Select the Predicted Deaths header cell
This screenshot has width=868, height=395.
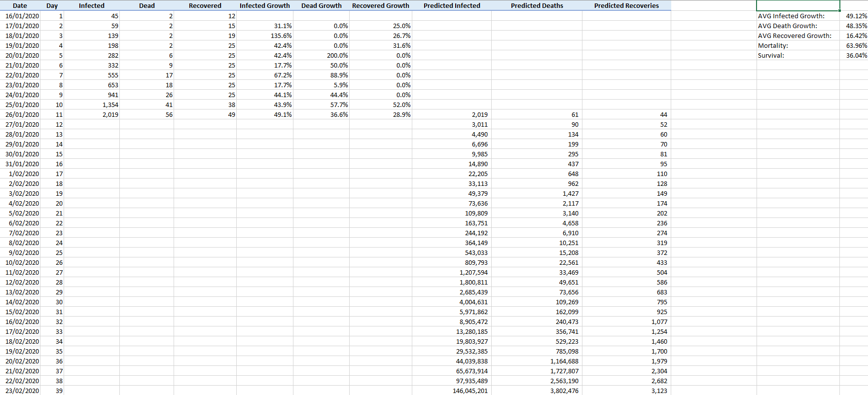point(537,5)
